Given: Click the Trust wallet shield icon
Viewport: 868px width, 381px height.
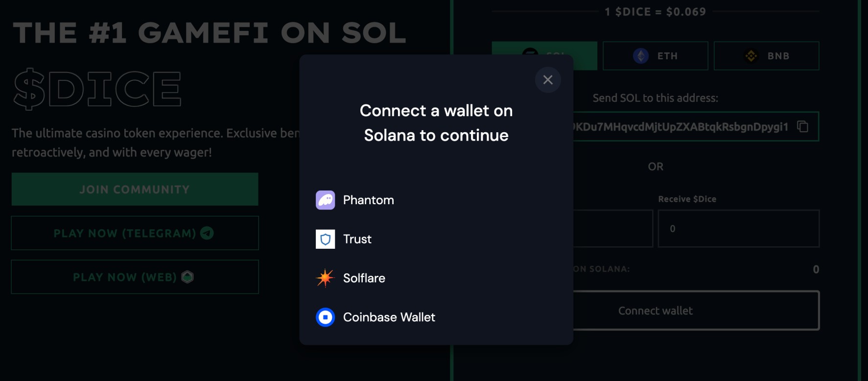Looking at the screenshot, I should click(x=325, y=239).
